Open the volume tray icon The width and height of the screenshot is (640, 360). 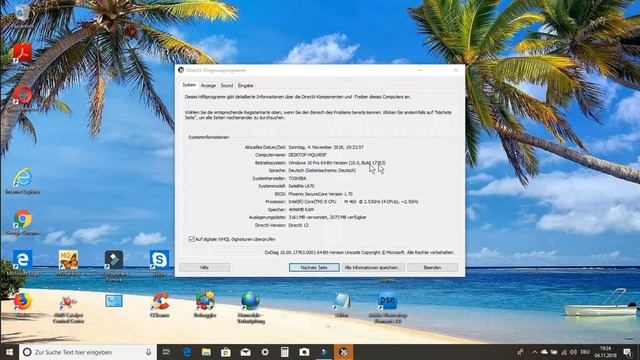click(x=573, y=352)
